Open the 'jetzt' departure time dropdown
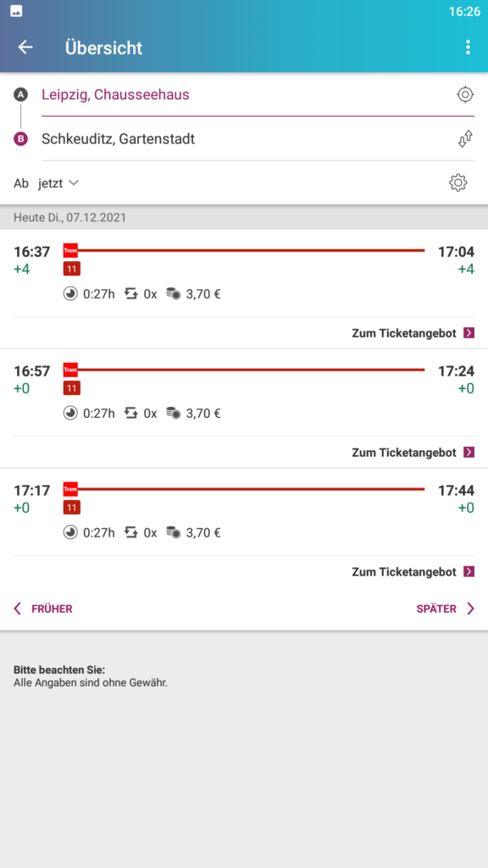The height and width of the screenshot is (868, 488). tap(58, 183)
